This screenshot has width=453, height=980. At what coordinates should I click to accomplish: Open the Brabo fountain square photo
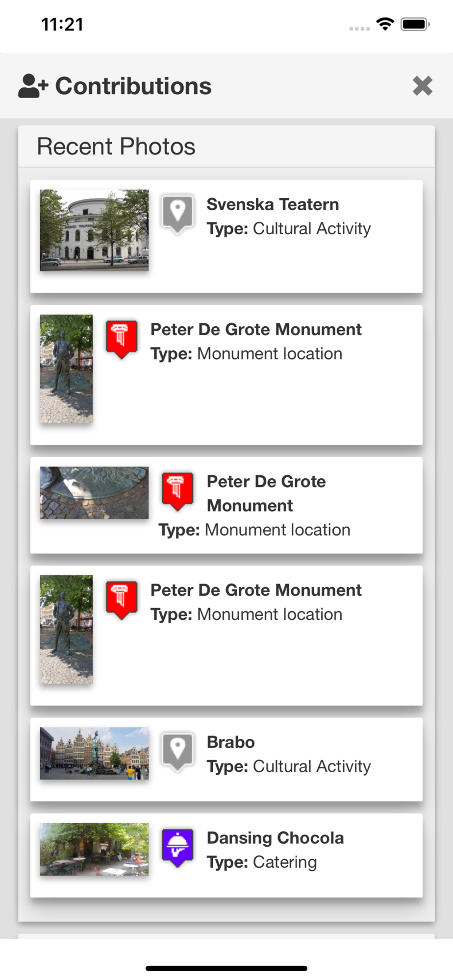[x=94, y=753]
